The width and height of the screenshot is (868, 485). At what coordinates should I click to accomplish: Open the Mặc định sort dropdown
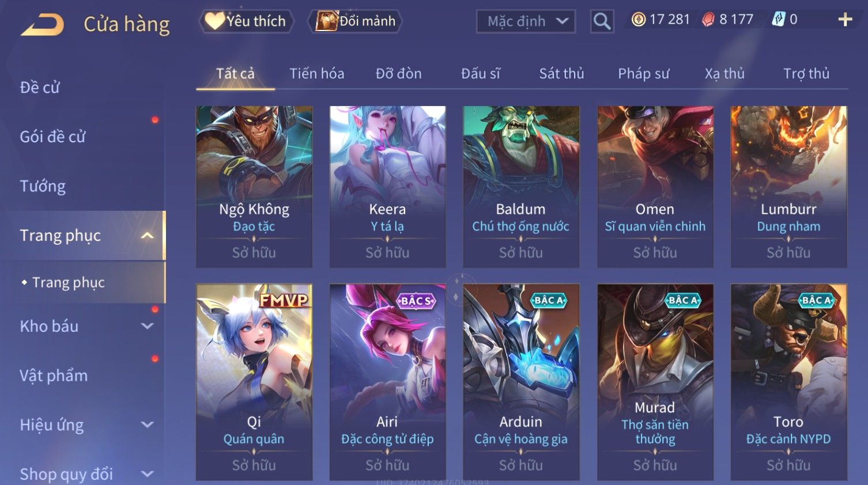coord(526,21)
